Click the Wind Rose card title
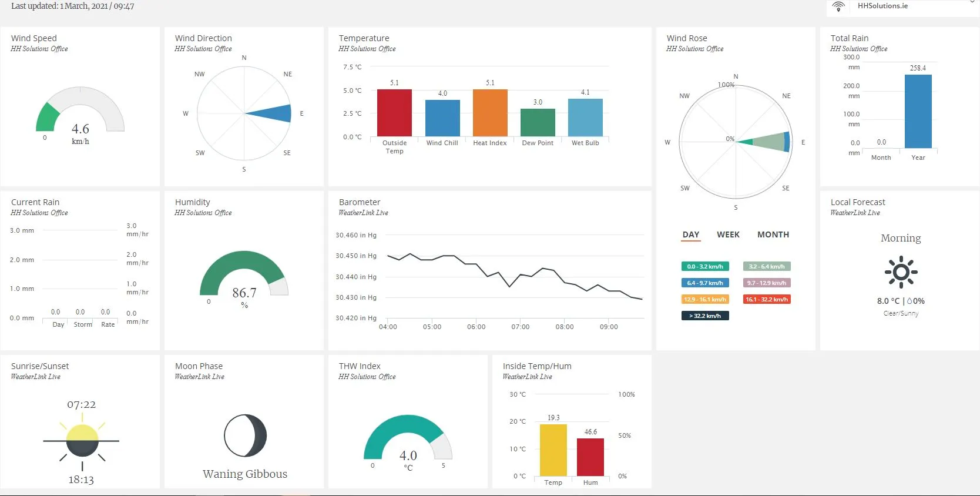980x496 pixels. pyautogui.click(x=687, y=38)
